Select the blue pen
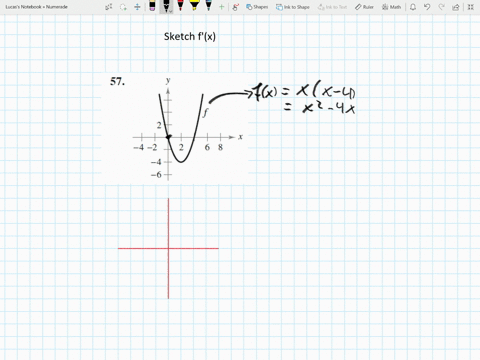The image size is (480, 360). [208, 6]
